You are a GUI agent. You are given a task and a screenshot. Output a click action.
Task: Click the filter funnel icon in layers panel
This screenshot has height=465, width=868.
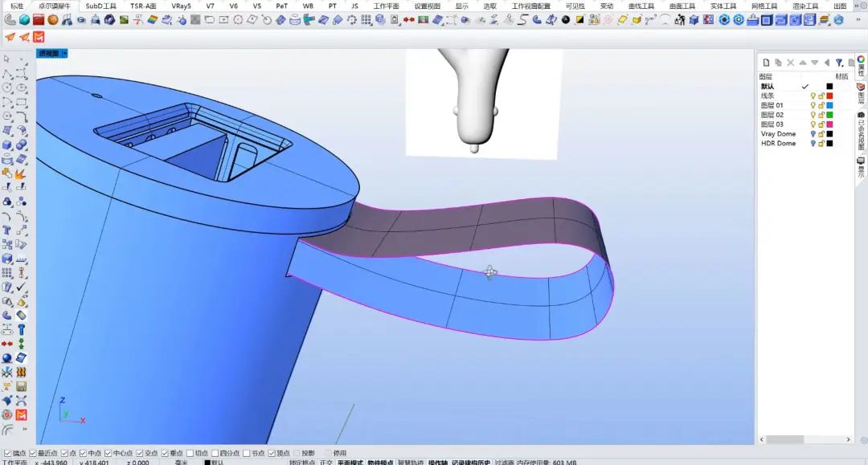pyautogui.click(x=839, y=63)
